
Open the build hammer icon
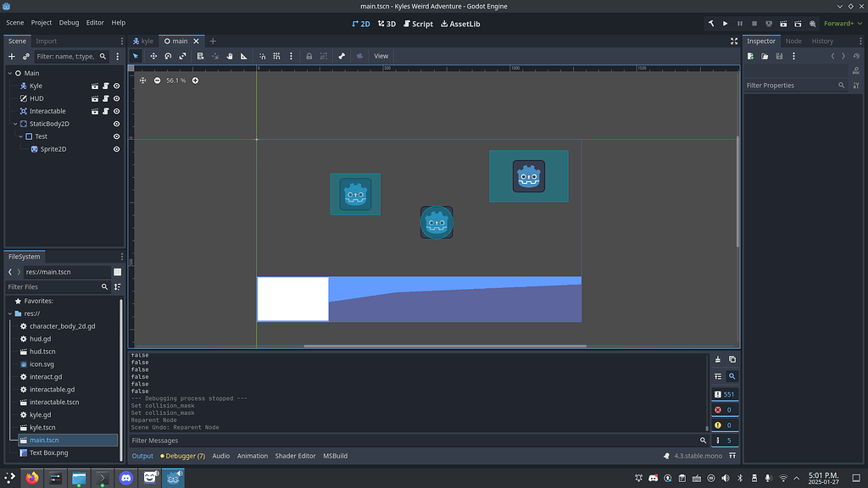[x=711, y=24]
